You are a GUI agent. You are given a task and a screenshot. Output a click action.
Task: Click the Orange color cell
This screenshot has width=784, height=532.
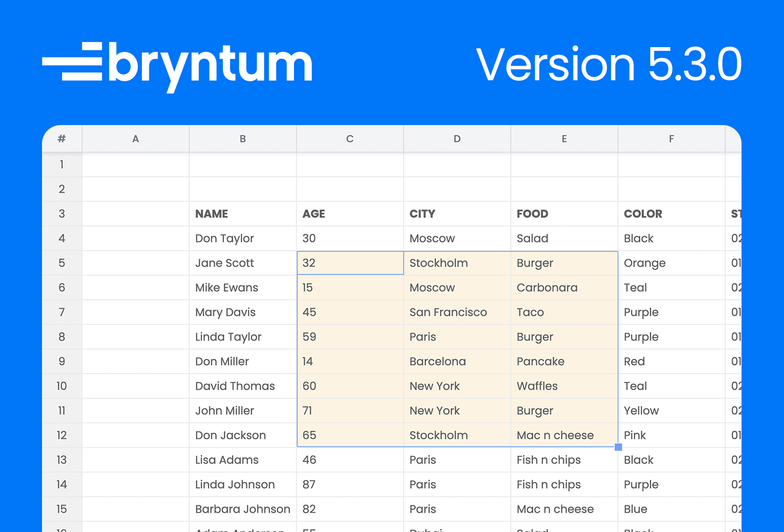pos(672,263)
